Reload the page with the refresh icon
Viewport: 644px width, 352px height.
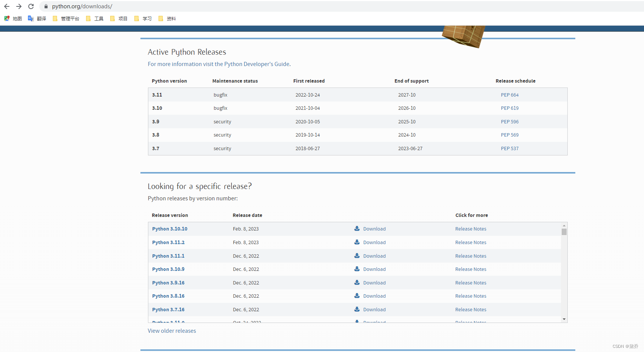[x=31, y=6]
